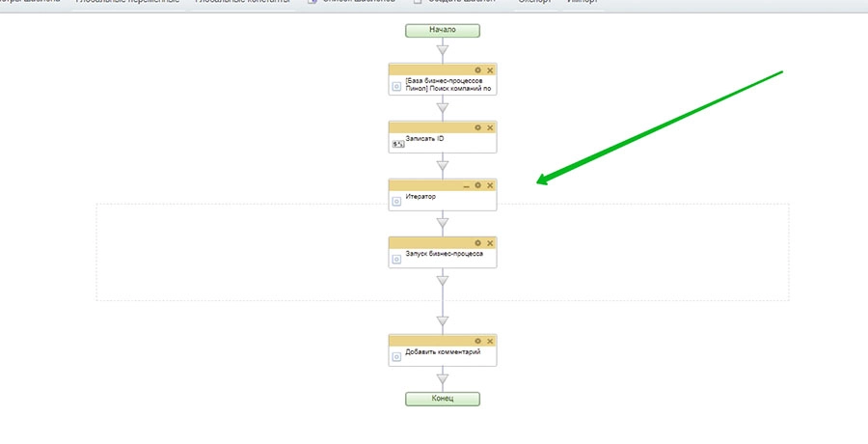The image size is (868, 444).
Task: Open settings for Запуск бизнес-процесса
Action: 478,242
